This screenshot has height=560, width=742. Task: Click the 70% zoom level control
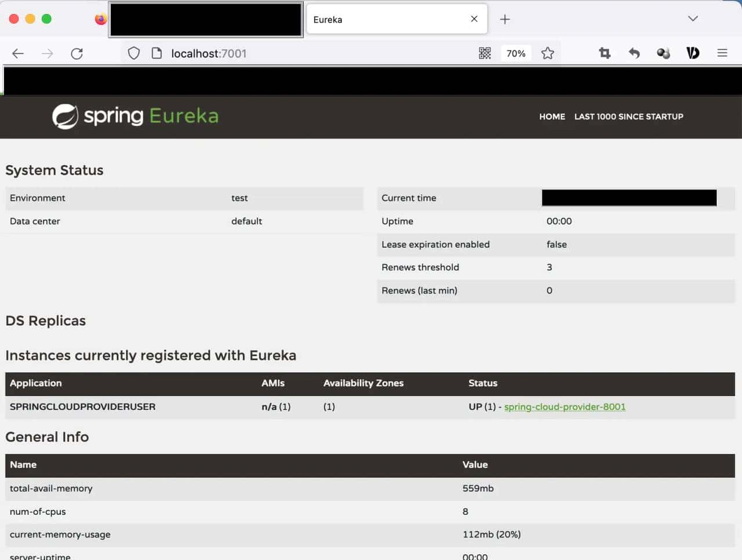pyautogui.click(x=515, y=53)
